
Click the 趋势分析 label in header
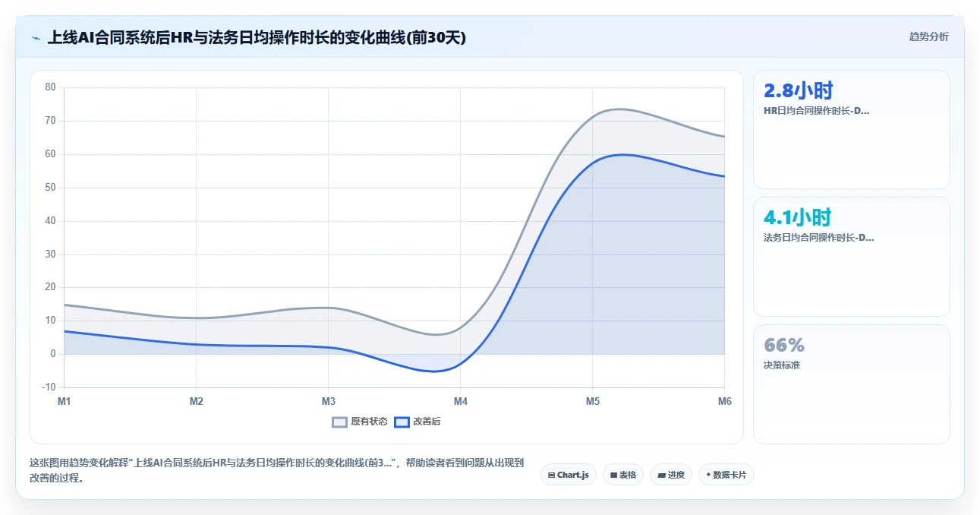tap(928, 36)
